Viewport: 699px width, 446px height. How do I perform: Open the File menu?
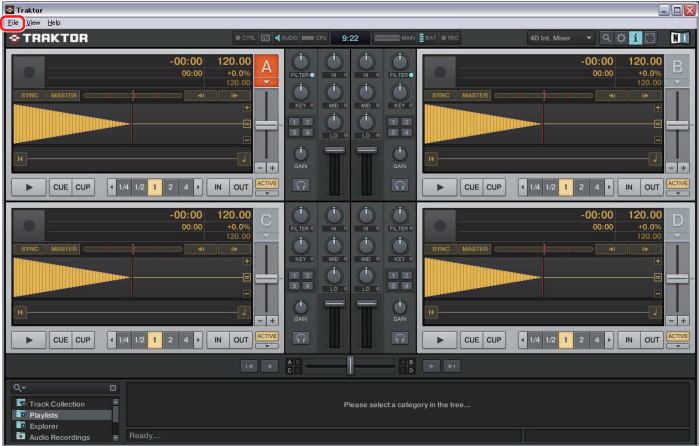click(13, 22)
